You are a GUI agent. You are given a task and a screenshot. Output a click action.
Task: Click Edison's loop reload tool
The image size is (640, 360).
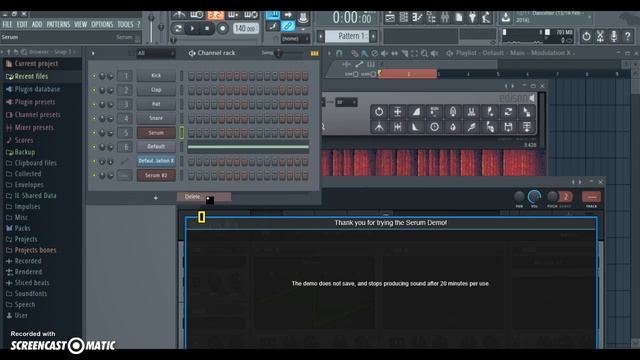coord(508,111)
